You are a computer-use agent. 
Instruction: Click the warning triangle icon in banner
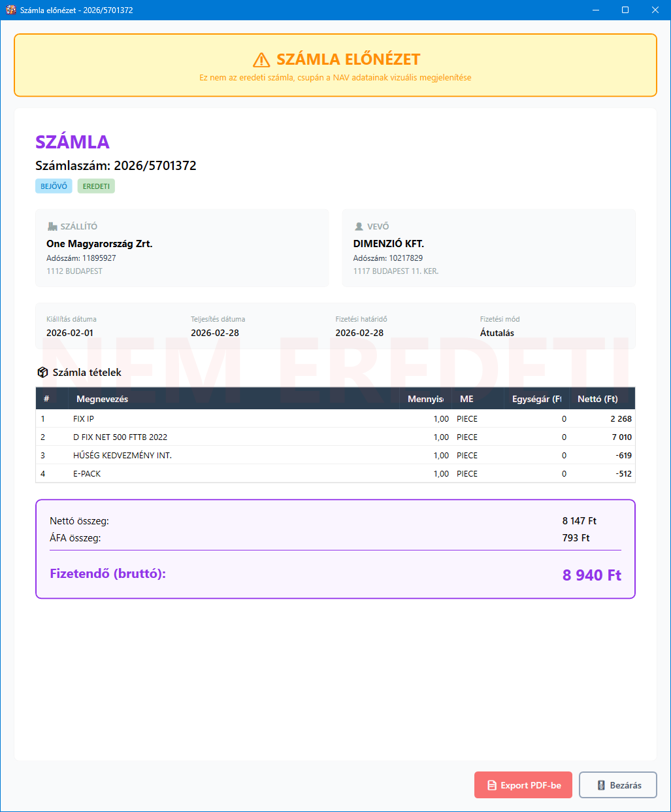tap(261, 59)
